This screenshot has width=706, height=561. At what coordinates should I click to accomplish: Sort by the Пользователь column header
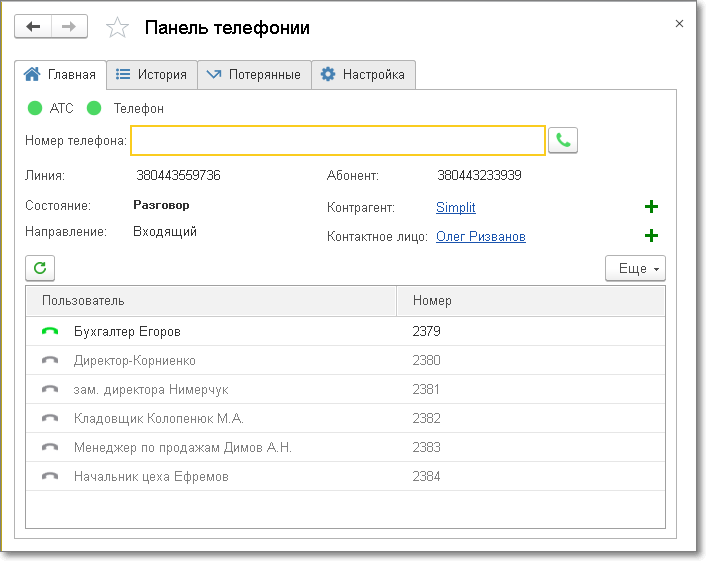pyautogui.click(x=210, y=301)
